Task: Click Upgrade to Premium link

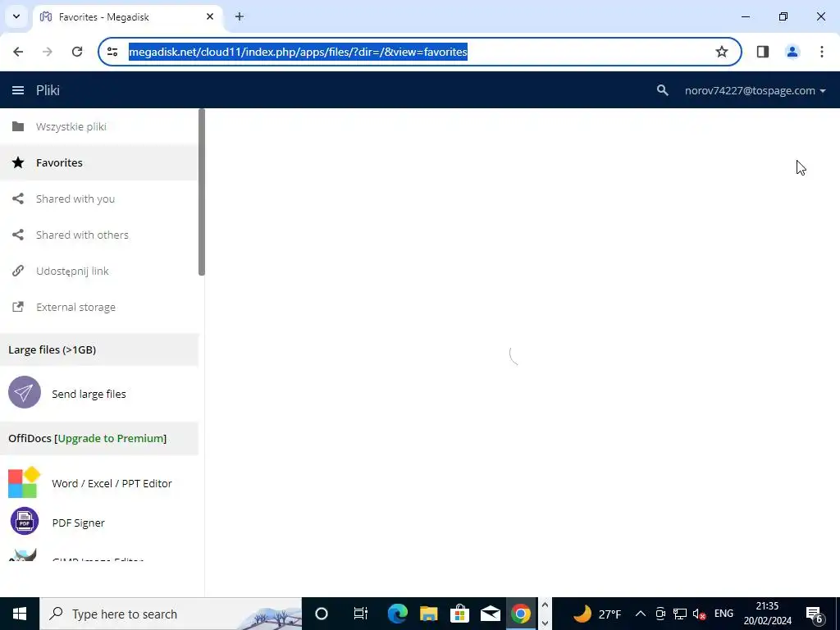Action: click(x=111, y=438)
